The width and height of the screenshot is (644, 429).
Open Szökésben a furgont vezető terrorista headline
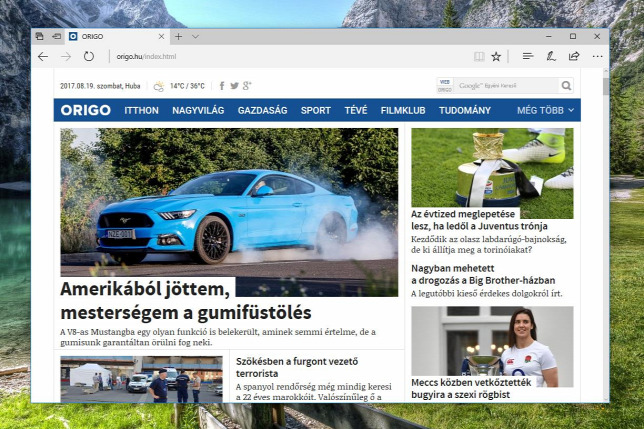[x=297, y=367]
